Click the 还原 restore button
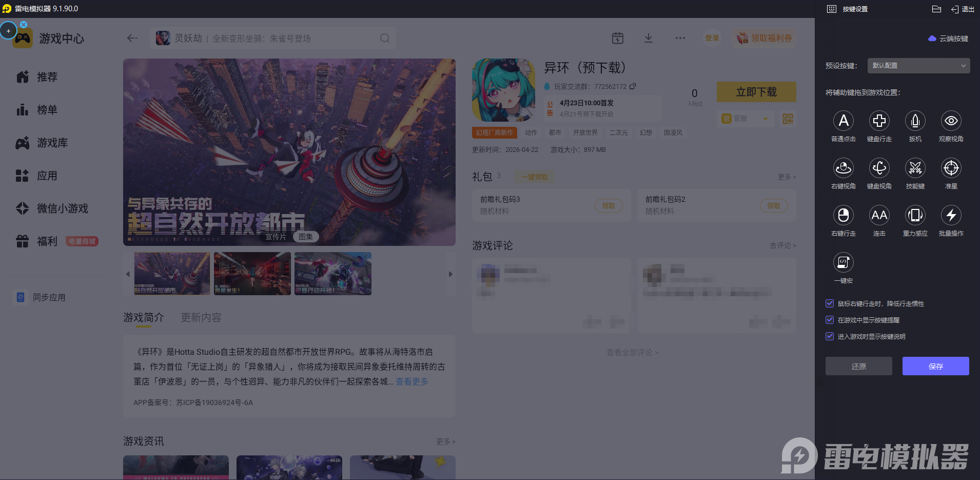This screenshot has width=980, height=480. [859, 366]
